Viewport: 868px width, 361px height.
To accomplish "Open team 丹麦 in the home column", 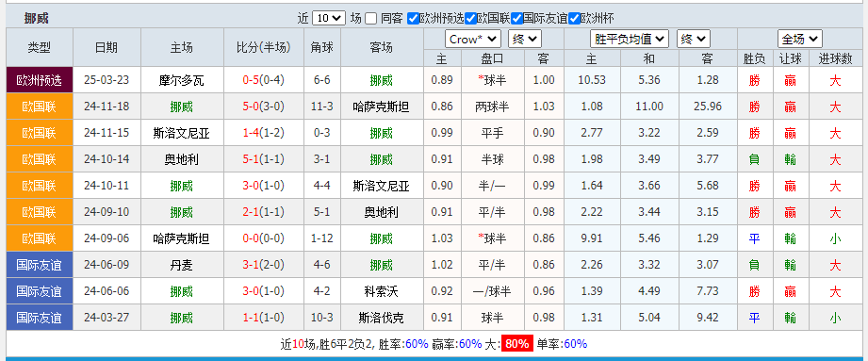I will point(182,265).
